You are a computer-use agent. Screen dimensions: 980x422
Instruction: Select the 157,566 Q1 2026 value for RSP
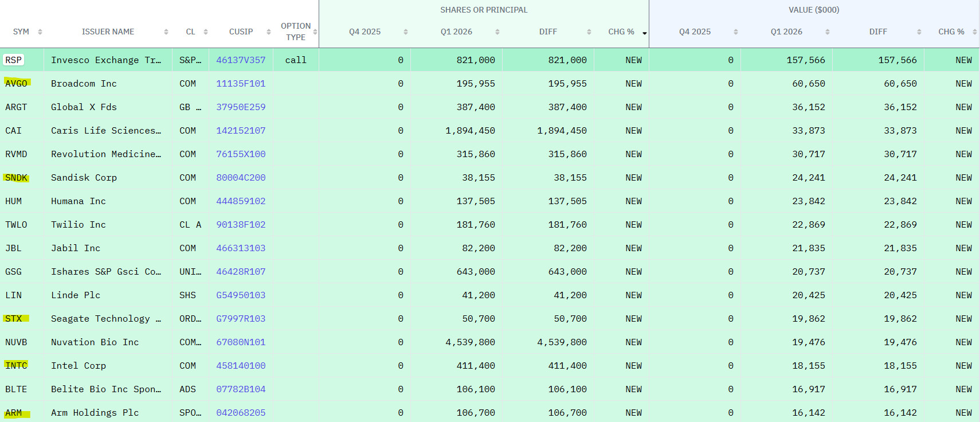(806, 60)
